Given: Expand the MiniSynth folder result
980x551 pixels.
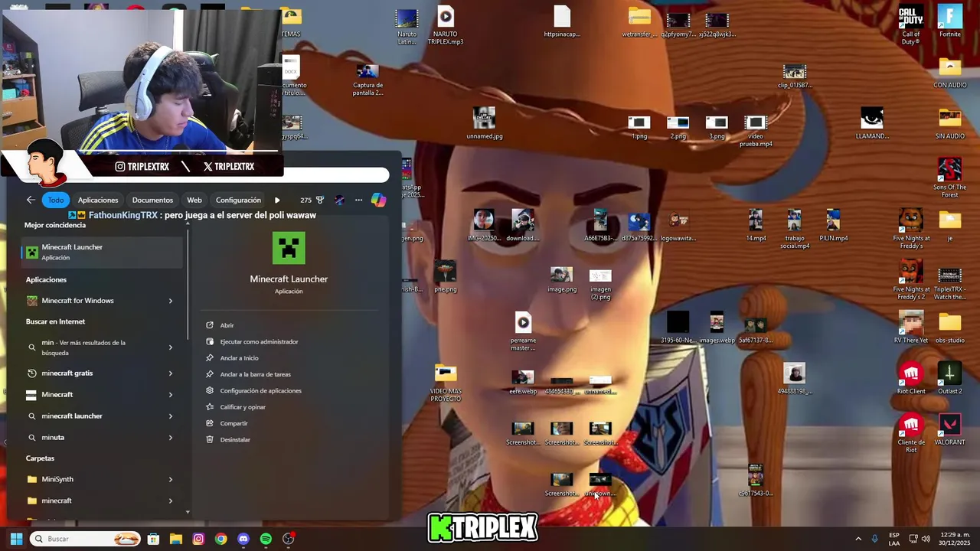Looking at the screenshot, I should (x=170, y=479).
